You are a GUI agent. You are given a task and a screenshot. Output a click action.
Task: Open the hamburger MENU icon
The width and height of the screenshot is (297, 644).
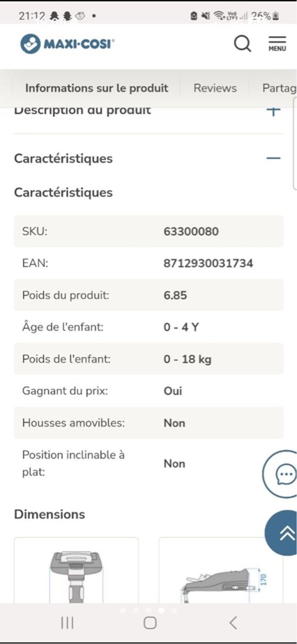click(x=277, y=44)
